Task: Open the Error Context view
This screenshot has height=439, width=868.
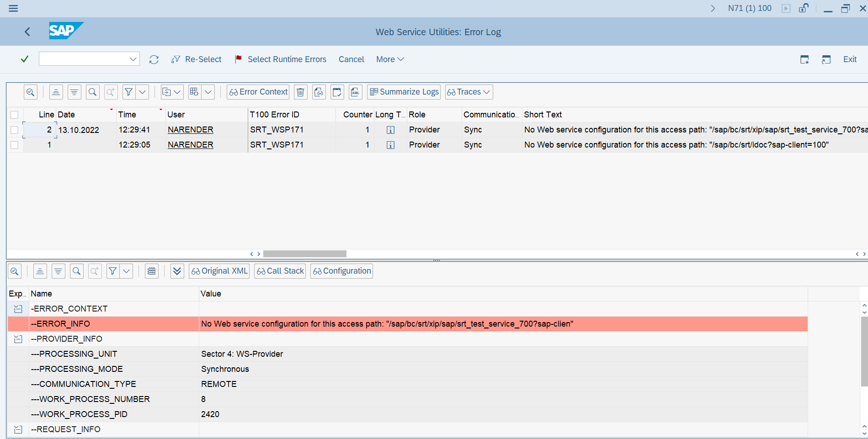Action: click(x=257, y=92)
